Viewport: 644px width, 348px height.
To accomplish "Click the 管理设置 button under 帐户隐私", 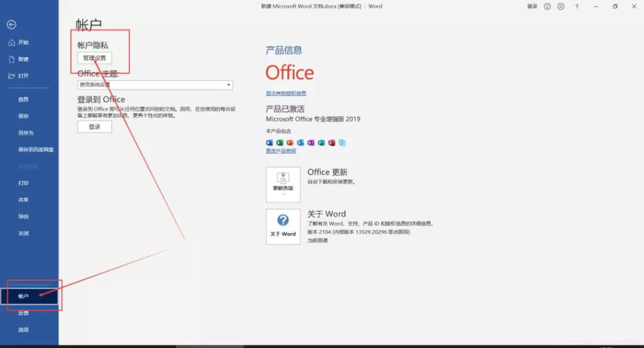I will coord(94,58).
